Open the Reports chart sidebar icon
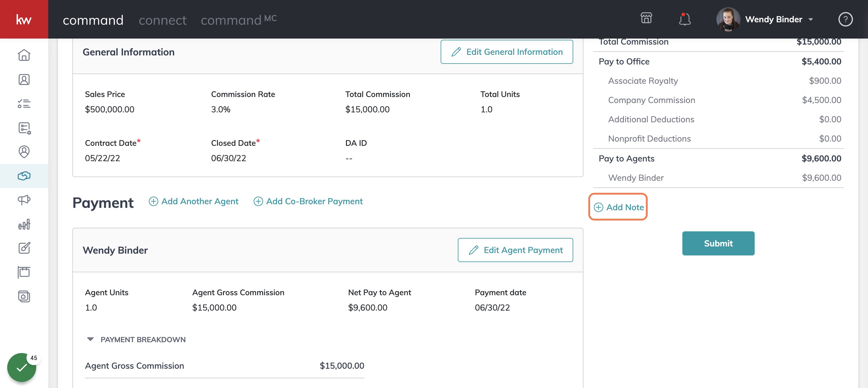Screen dimensions: 868x388 [24, 224]
